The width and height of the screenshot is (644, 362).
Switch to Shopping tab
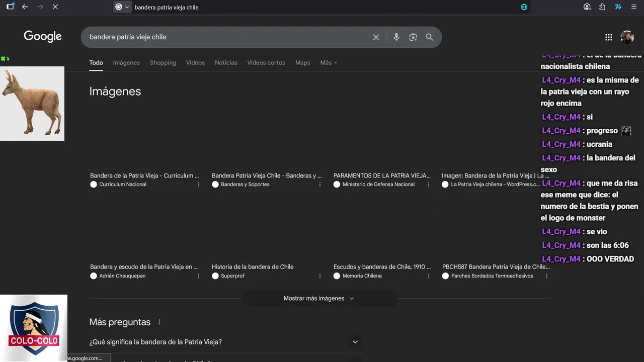coord(163,63)
